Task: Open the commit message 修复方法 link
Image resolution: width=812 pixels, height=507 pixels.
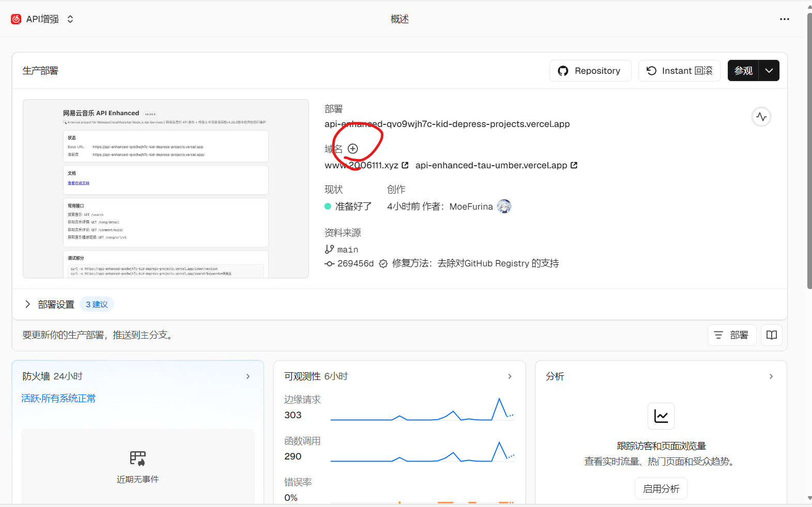Action: (x=475, y=263)
